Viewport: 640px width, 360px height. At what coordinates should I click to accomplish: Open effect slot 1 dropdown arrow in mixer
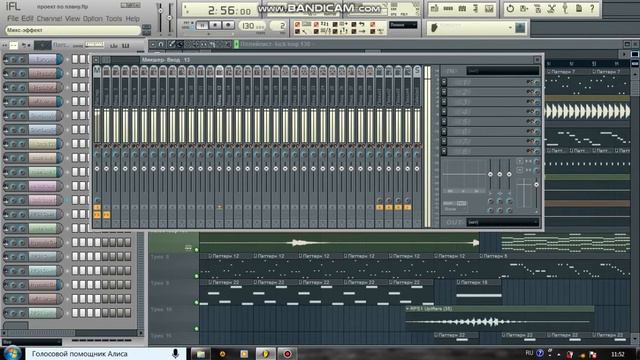[x=444, y=82]
